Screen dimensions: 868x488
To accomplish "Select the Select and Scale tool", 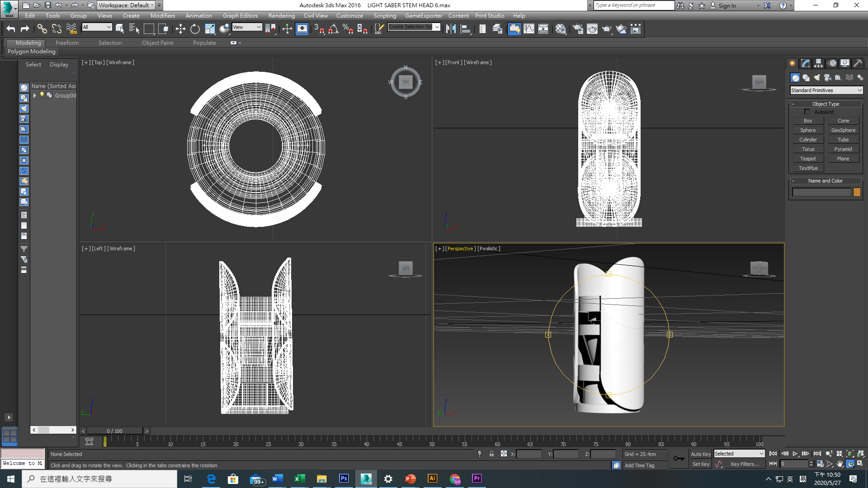I will pos(210,29).
